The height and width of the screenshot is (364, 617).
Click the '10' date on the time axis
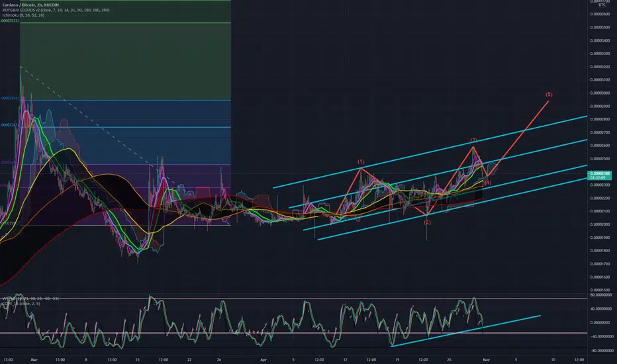[x=553, y=359]
